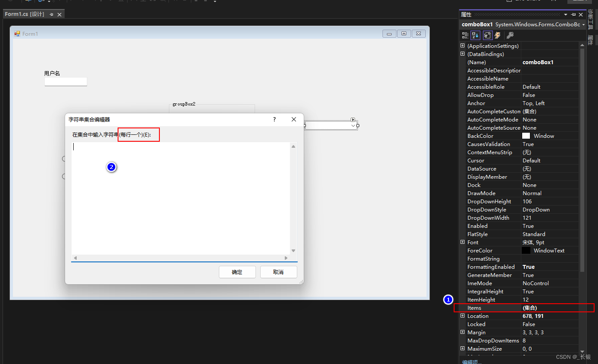This screenshot has width=598, height=364.
Task: Click the FormattingEnabled value True
Action: click(529, 267)
